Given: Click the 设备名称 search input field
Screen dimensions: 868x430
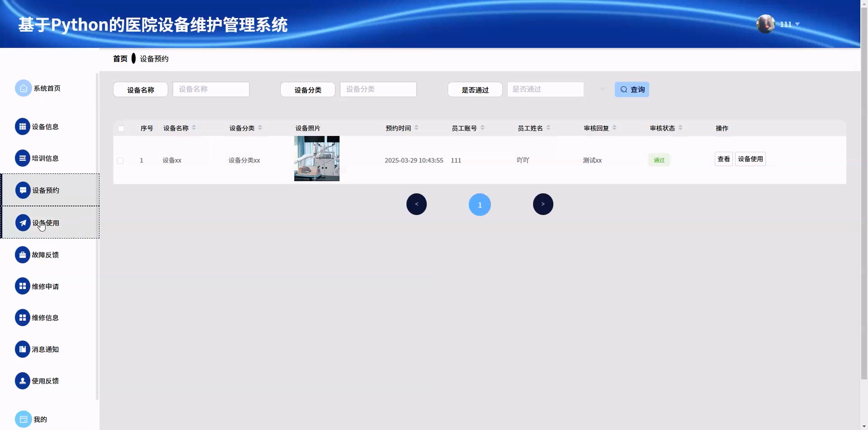Looking at the screenshot, I should [x=211, y=89].
